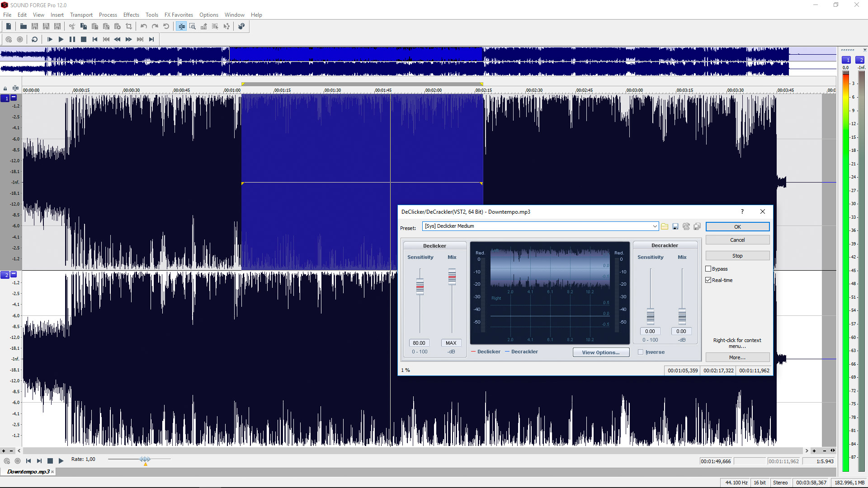Click the Save Preset disk icon in the dialog

pos(675,226)
